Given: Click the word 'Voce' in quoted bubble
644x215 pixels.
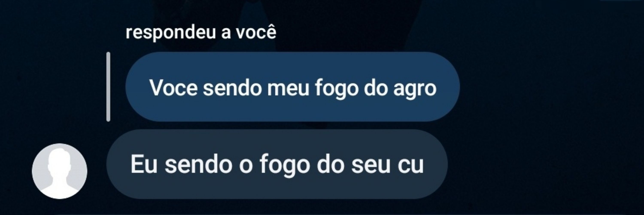Looking at the screenshot, I should pyautogui.click(x=173, y=88).
